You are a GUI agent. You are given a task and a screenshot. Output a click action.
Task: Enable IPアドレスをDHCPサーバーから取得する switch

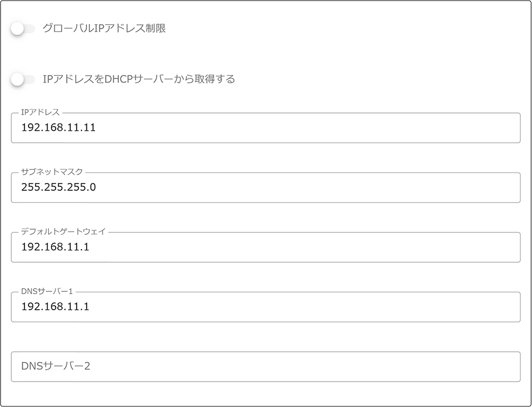23,79
